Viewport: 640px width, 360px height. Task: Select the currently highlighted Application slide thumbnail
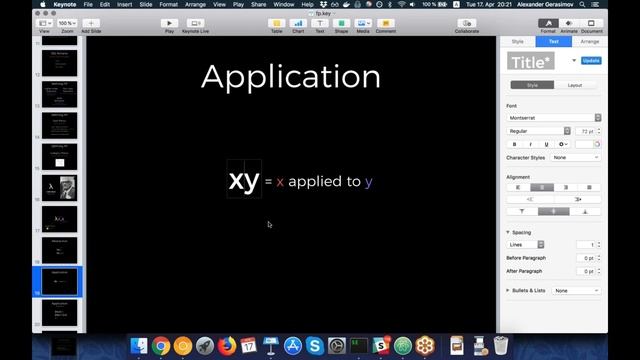pyautogui.click(x=60, y=282)
